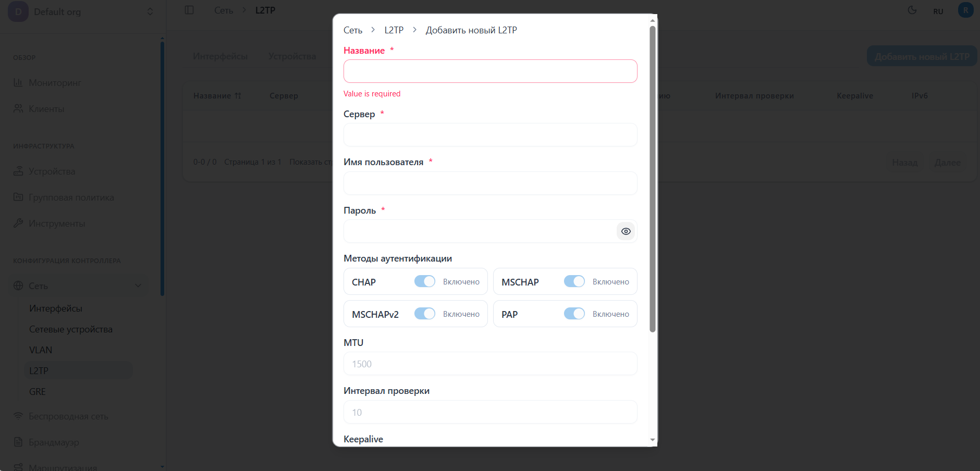Select VLAN in the sidebar menu
Viewport: 980px width, 471px height.
[x=41, y=350]
